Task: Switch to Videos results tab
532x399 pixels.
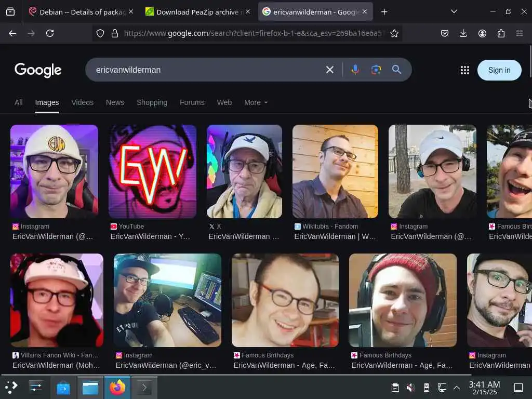Action: [83, 102]
